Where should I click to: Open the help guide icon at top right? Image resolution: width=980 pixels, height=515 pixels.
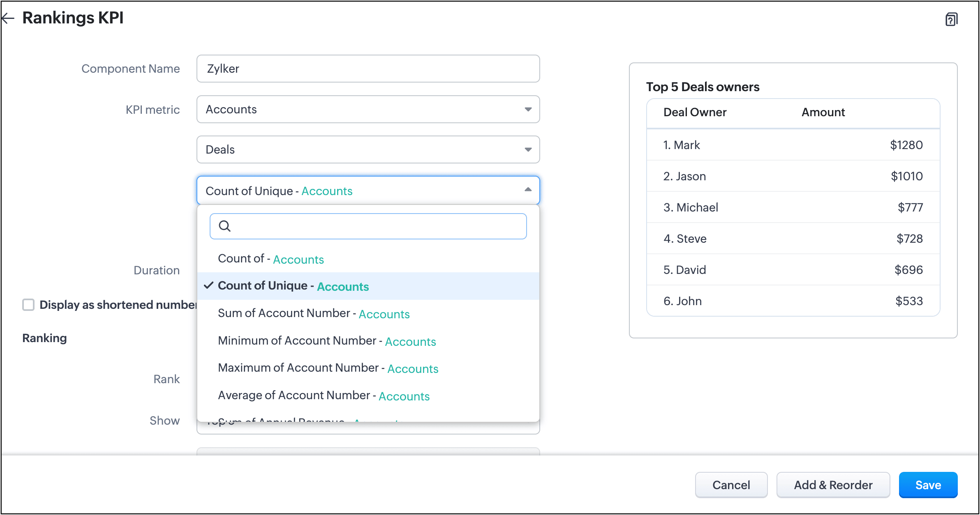coord(951,19)
